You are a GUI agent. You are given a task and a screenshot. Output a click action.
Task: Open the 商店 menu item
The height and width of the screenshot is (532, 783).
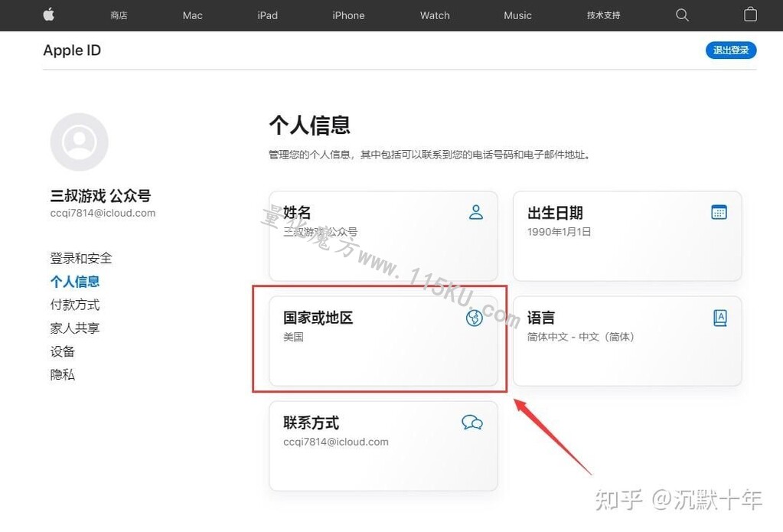click(119, 15)
